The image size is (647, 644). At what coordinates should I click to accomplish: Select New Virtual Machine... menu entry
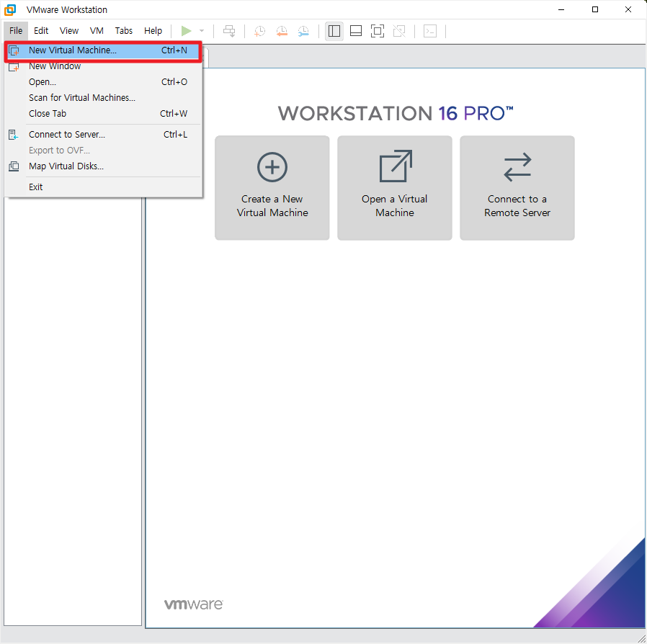pos(103,50)
